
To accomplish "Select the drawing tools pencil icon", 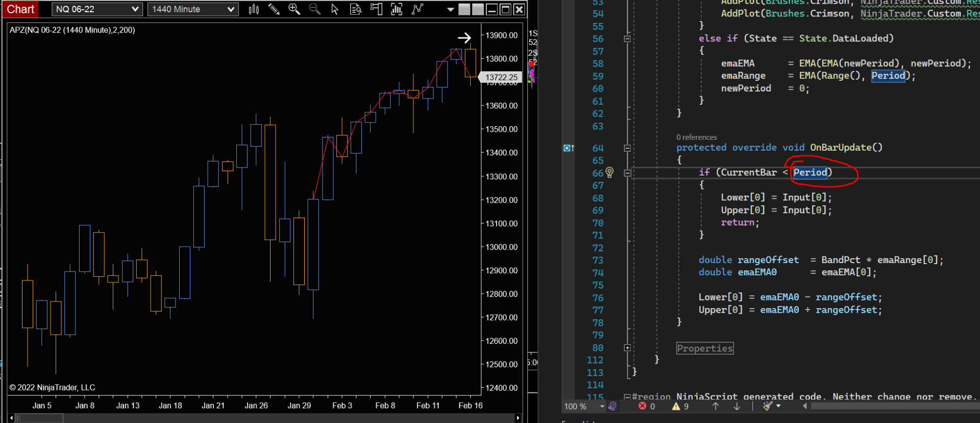I will 274,9.
